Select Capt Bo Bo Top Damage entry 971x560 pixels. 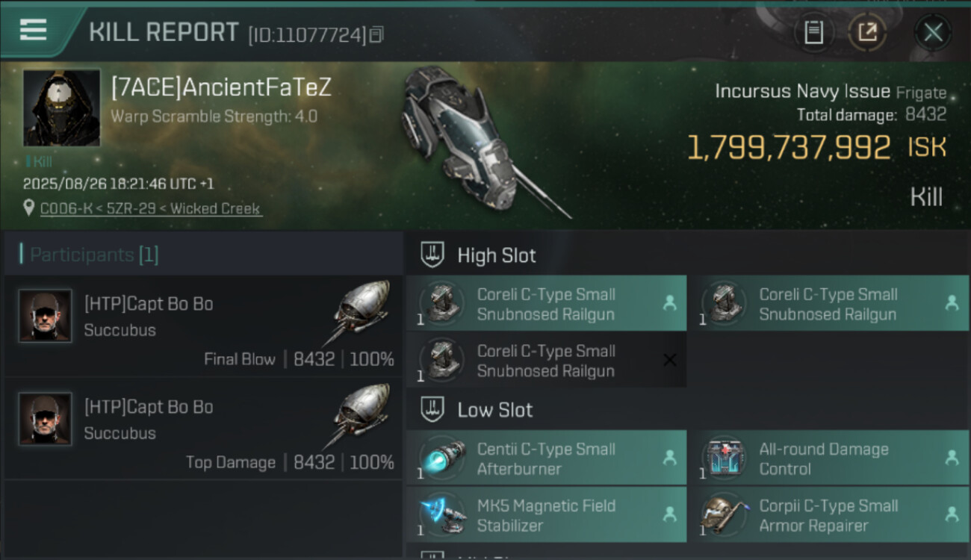click(x=202, y=429)
